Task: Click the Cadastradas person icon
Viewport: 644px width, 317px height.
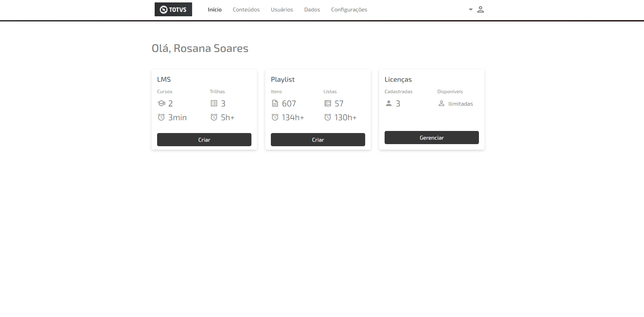Action: click(389, 103)
